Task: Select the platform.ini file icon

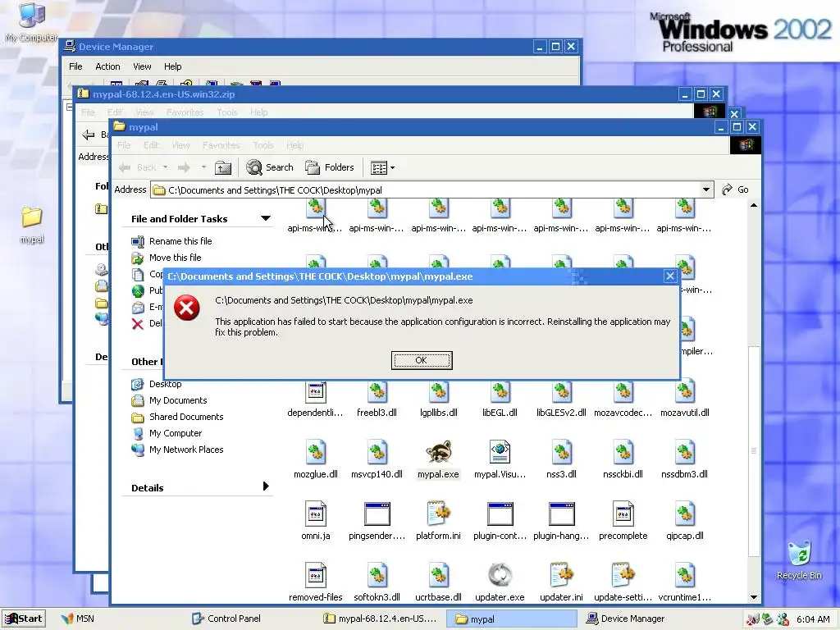Action: (438, 514)
